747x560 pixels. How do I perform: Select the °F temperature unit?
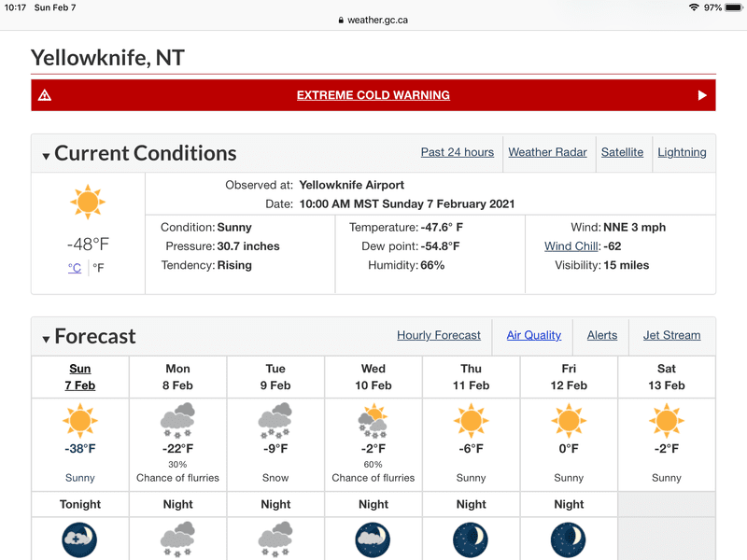pyautogui.click(x=98, y=268)
